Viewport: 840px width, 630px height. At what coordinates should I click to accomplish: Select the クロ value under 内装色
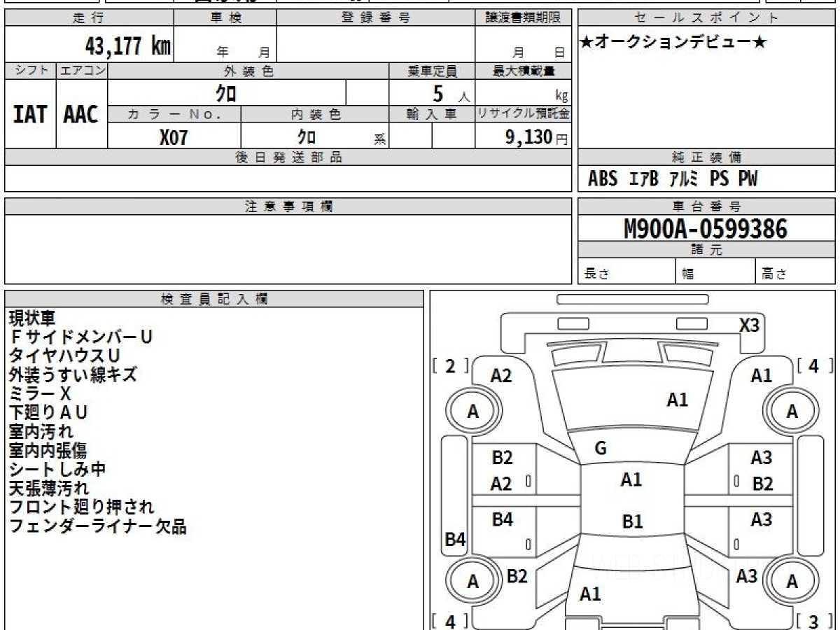[307, 136]
